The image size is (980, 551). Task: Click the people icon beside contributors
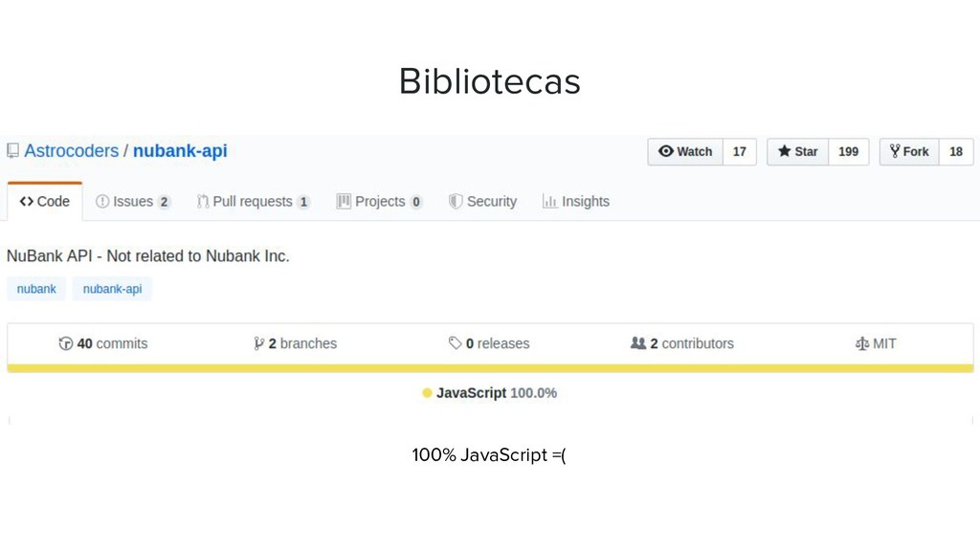637,343
